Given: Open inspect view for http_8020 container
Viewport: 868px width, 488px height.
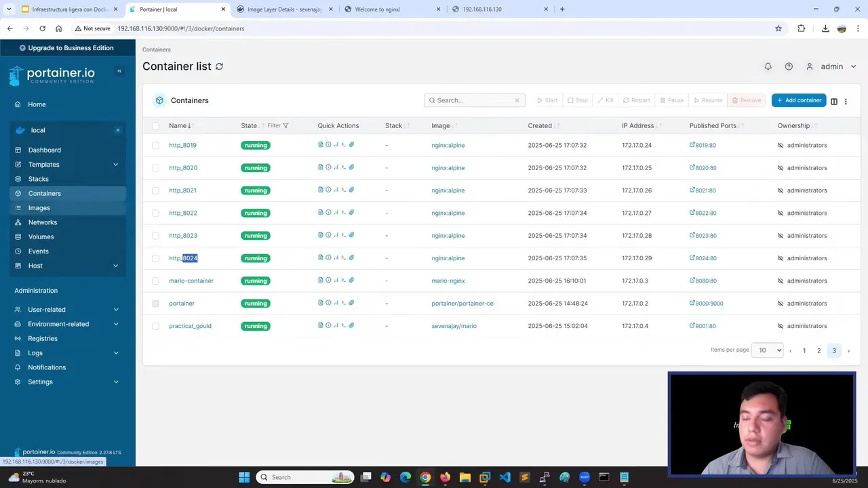Looking at the screenshot, I should (328, 167).
